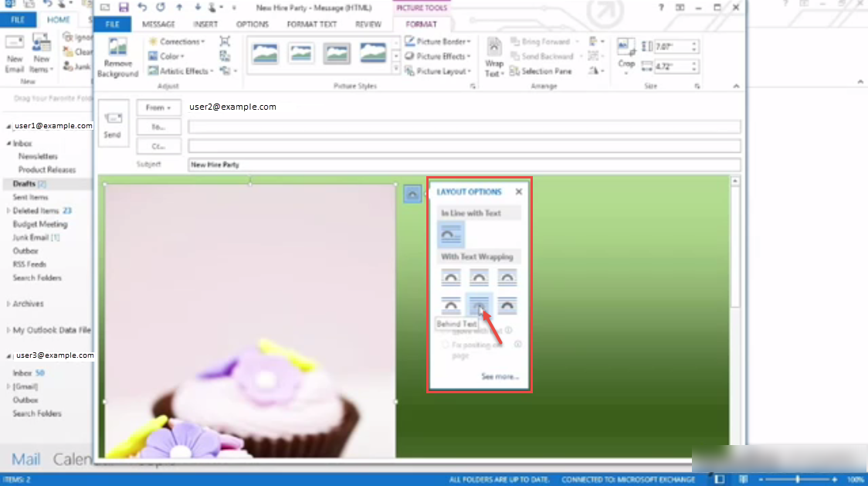
Task: Click the shape width field 4.72"
Action: pos(672,66)
